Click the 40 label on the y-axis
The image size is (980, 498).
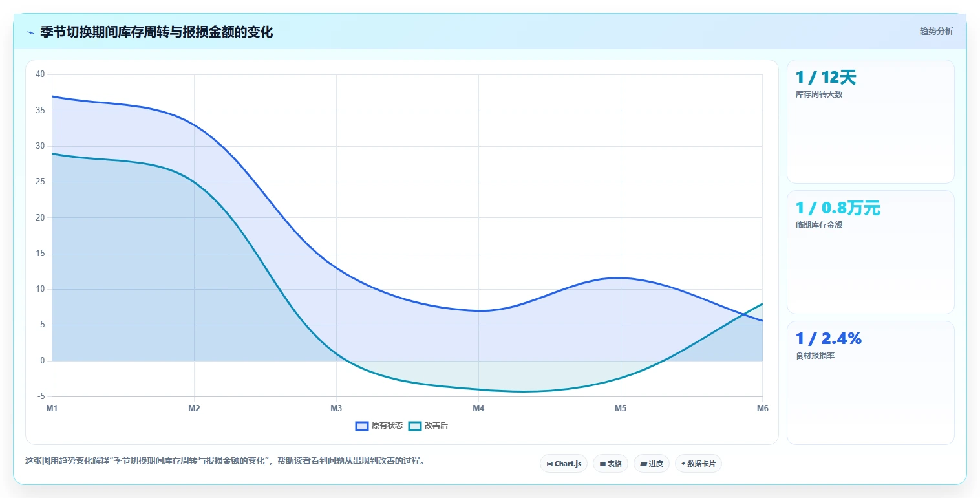coord(40,74)
